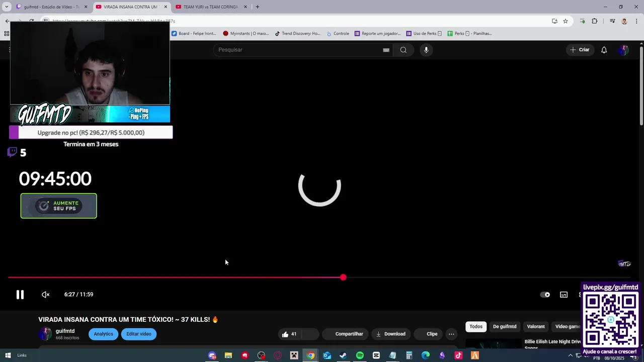The image size is (644, 362).
Task: Open Discord from taskbar
Action: pyautogui.click(x=212, y=355)
